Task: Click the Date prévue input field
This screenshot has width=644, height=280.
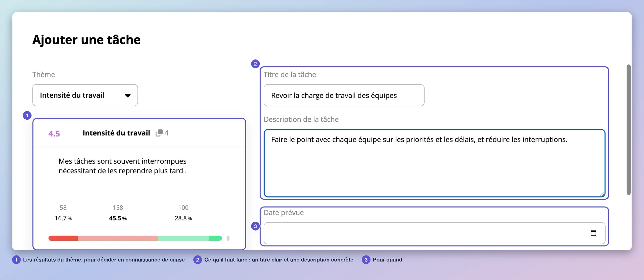Action: [x=434, y=233]
